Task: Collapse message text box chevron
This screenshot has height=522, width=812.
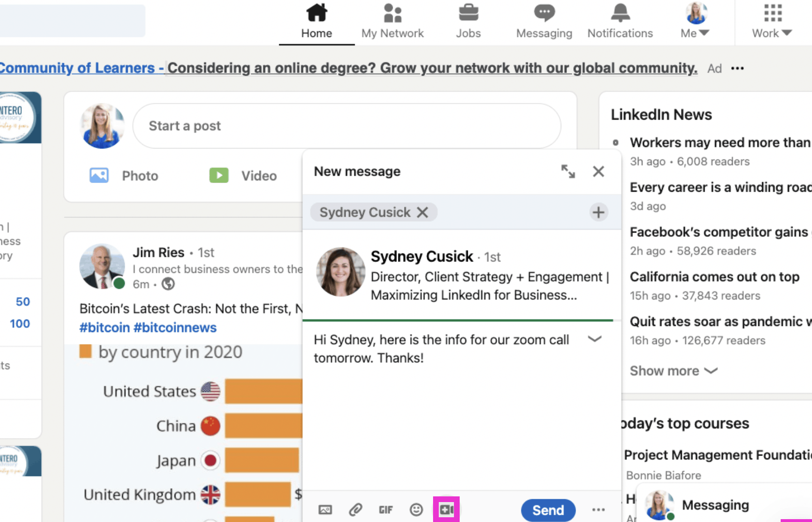Action: [x=595, y=339]
